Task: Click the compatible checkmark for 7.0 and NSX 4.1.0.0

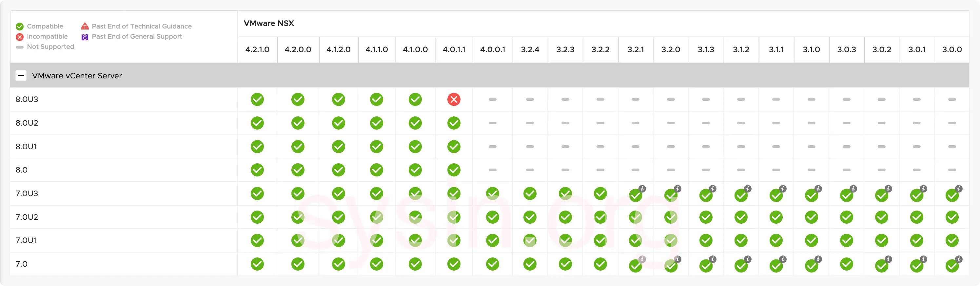Action: tap(415, 264)
